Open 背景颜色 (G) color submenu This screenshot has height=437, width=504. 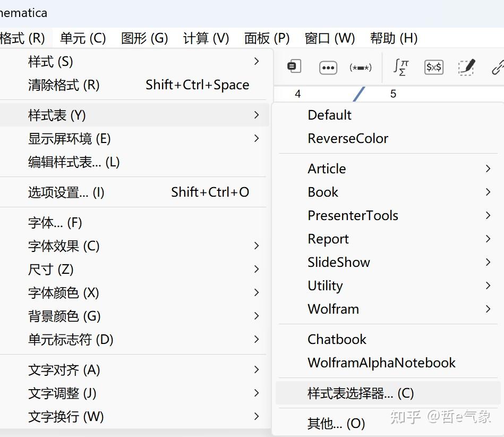(x=64, y=316)
